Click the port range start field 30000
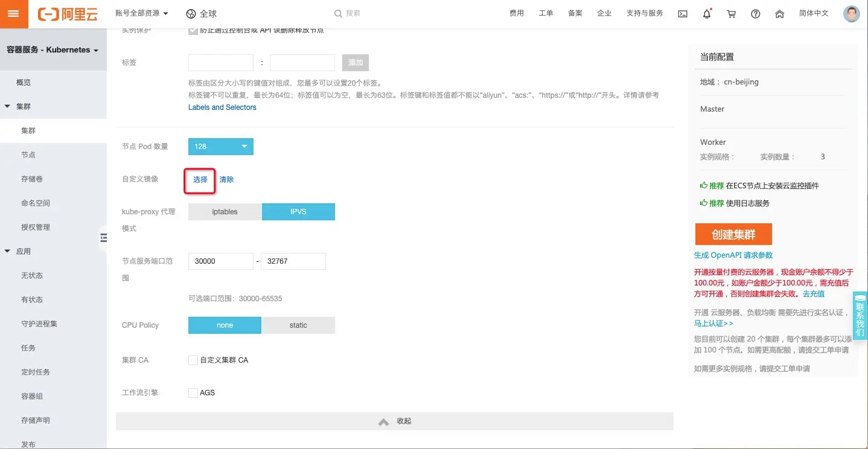This screenshot has height=449, width=868. click(221, 261)
